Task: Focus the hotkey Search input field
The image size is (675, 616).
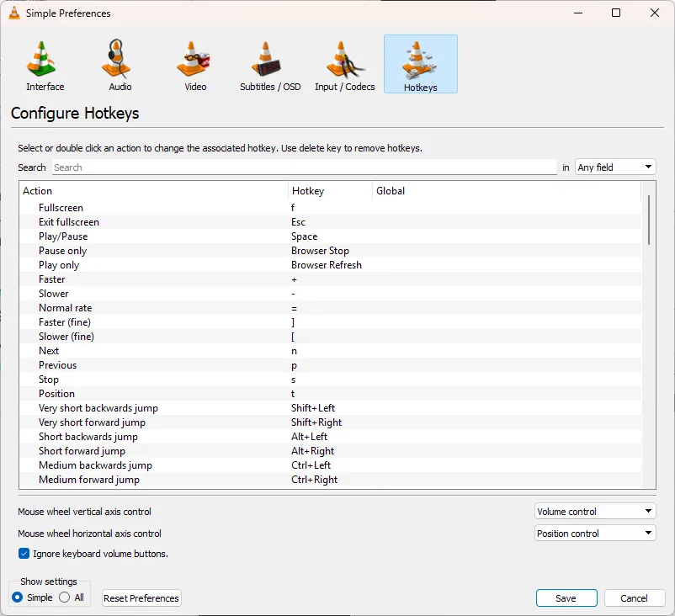Action: click(305, 167)
